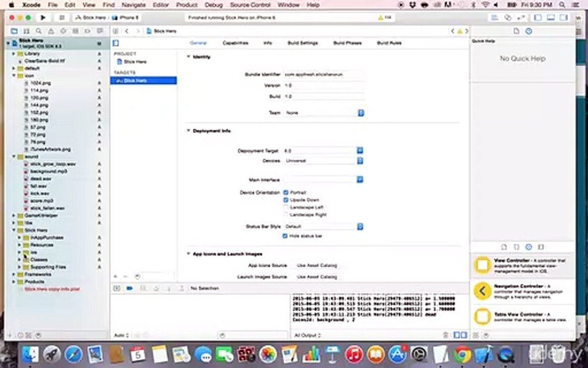Open the Issue navigator warning triangle

point(51,31)
